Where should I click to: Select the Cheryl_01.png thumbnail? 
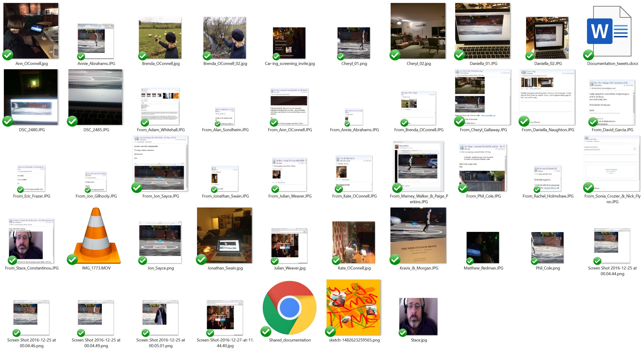(354, 43)
